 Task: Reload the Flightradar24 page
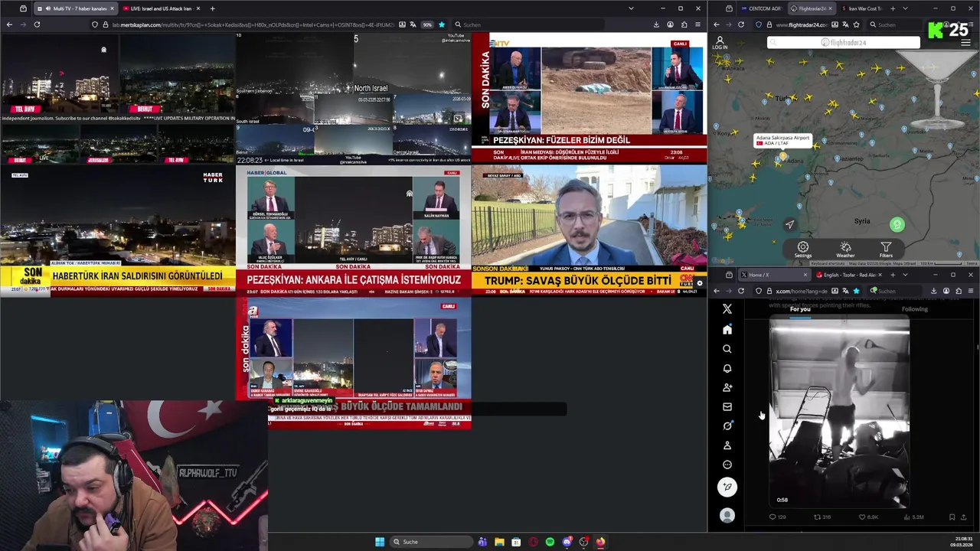pos(741,24)
